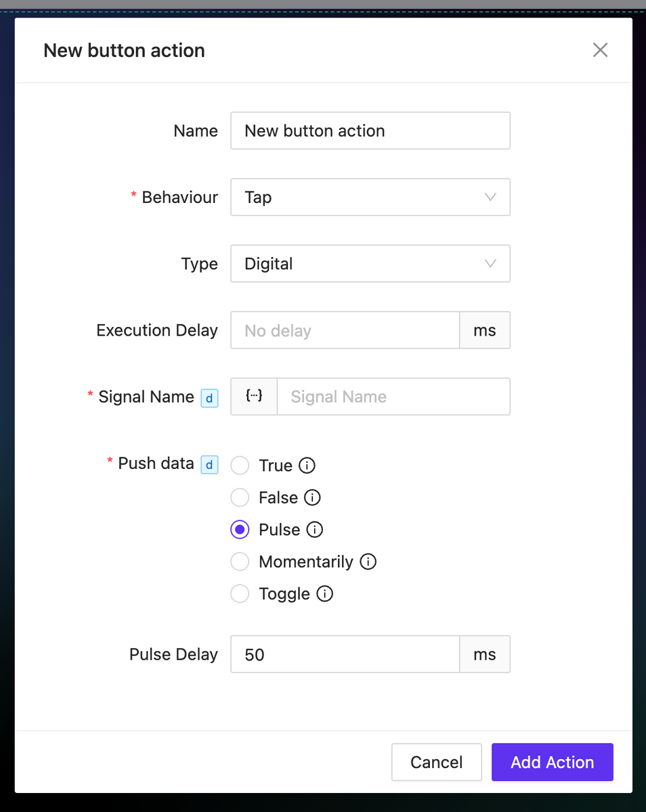Click the info icon next to True

307,466
